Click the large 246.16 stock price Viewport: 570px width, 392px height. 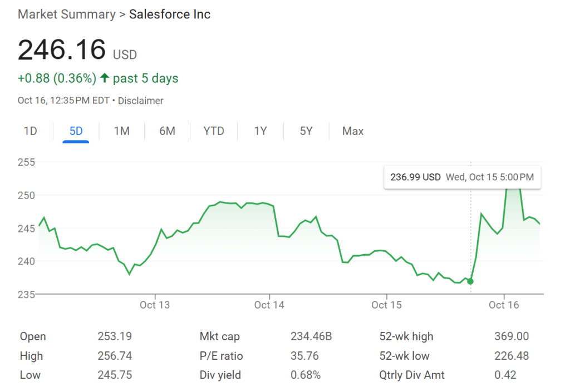point(62,50)
